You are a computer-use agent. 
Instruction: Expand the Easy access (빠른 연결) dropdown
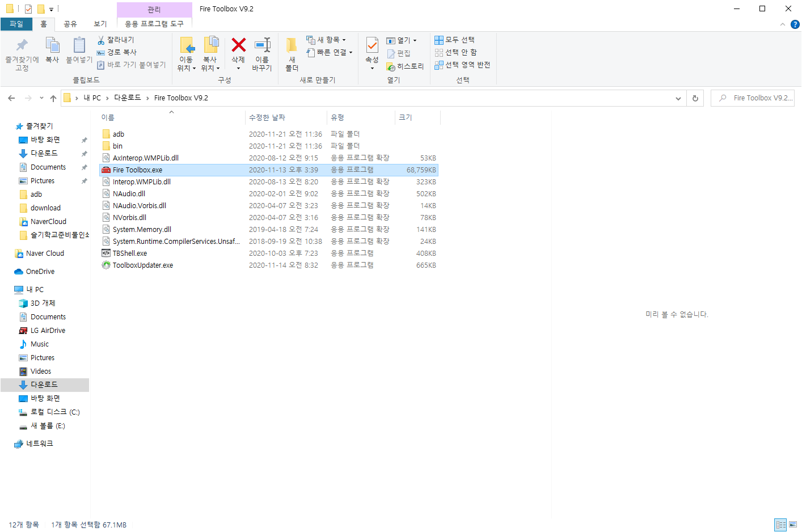[330, 52]
